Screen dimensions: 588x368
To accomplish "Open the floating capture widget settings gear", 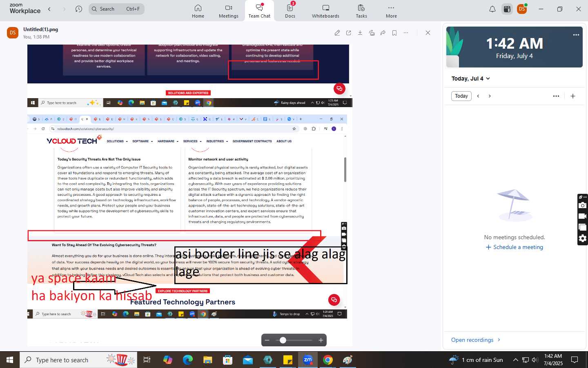I will [x=583, y=238].
